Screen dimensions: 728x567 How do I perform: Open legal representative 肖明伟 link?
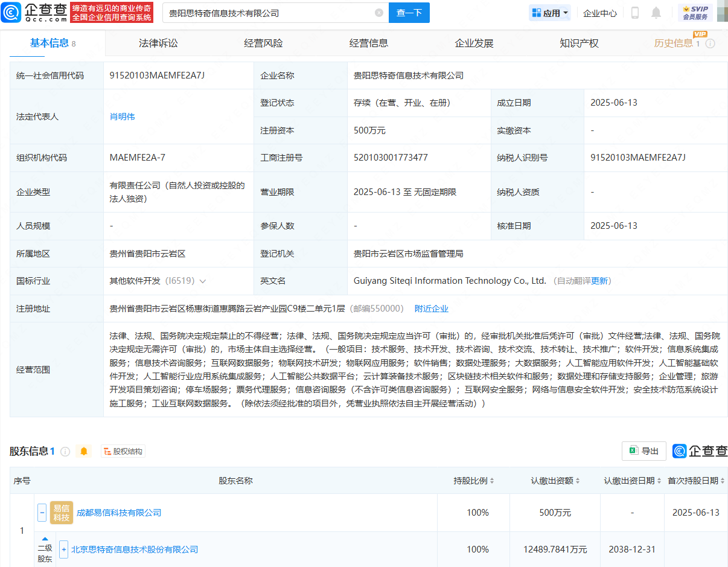click(122, 117)
